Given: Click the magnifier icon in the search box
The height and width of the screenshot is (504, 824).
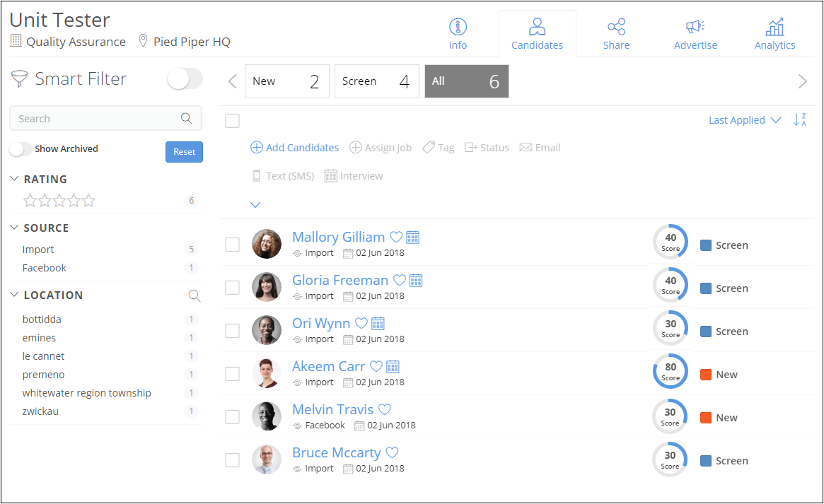Looking at the screenshot, I should [187, 119].
